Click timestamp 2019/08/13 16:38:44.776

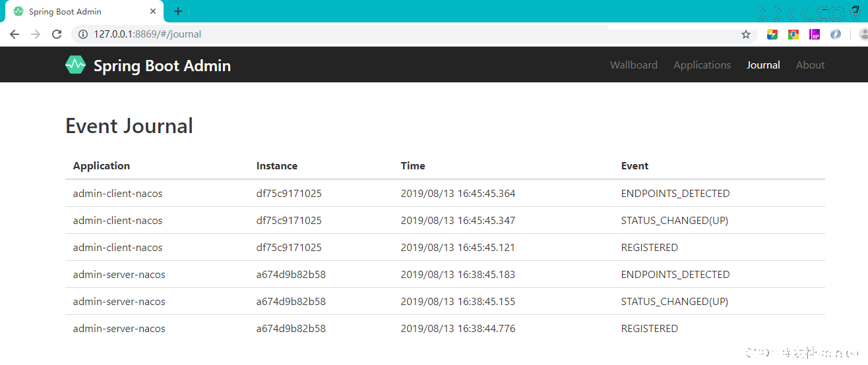pyautogui.click(x=458, y=329)
